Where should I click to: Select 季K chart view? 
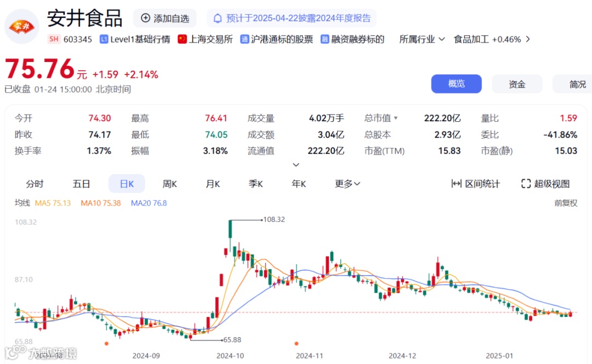click(x=255, y=184)
